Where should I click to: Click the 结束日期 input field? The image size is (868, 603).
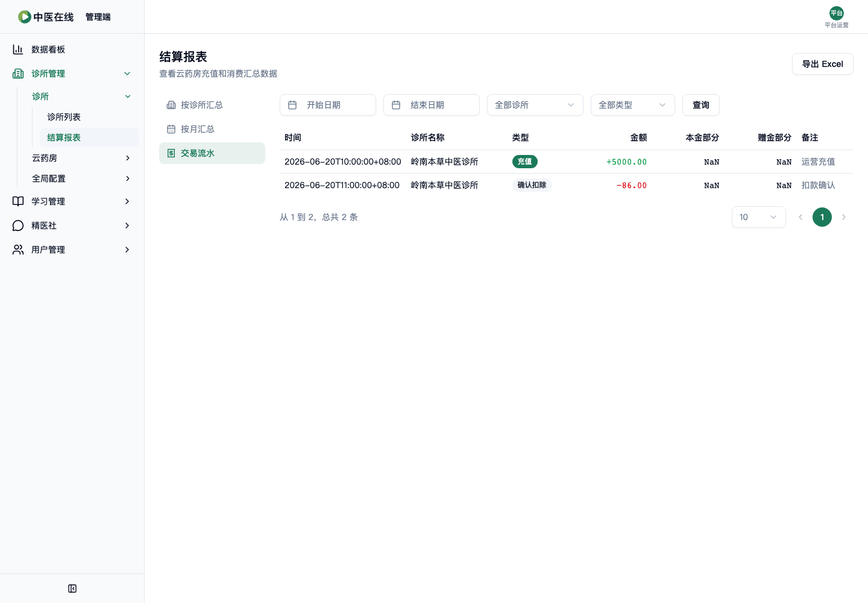(x=432, y=105)
